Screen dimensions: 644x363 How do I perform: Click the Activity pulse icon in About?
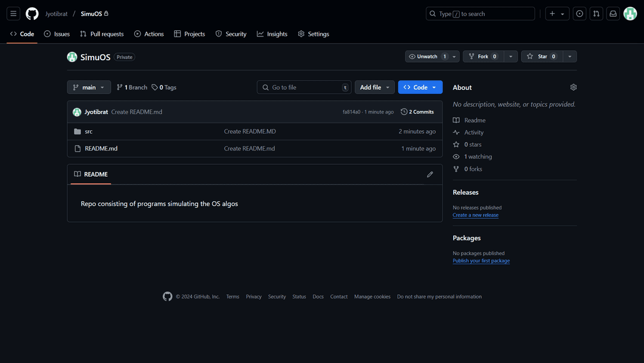point(456,133)
